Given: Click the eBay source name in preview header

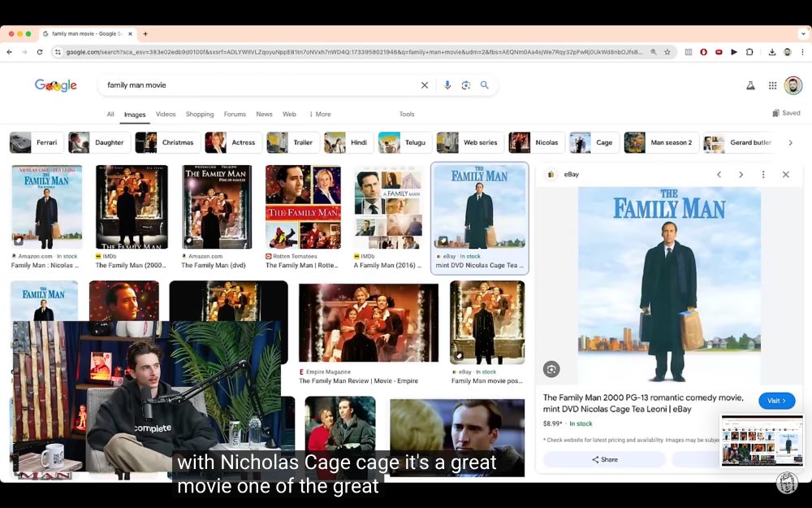Looking at the screenshot, I should coord(571,175).
